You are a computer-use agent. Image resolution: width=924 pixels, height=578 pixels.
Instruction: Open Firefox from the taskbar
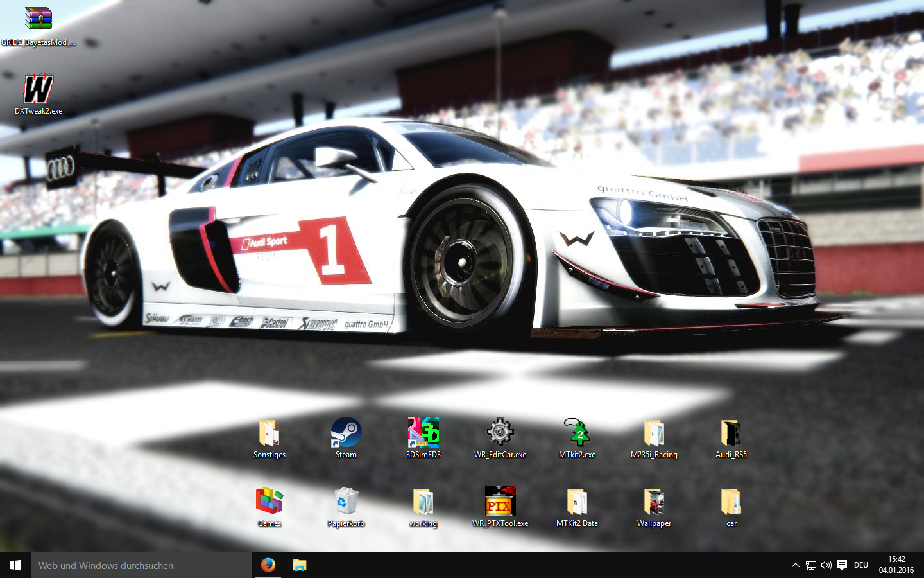268,565
